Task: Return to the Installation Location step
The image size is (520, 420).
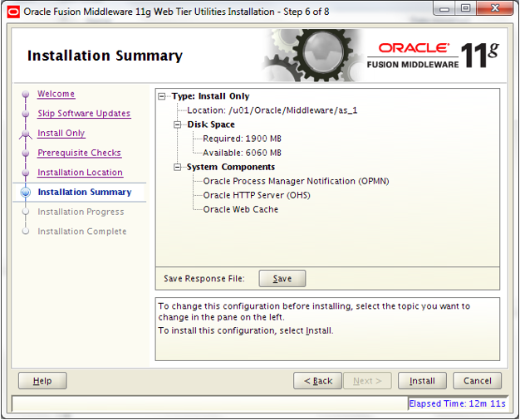Action: pos(81,173)
